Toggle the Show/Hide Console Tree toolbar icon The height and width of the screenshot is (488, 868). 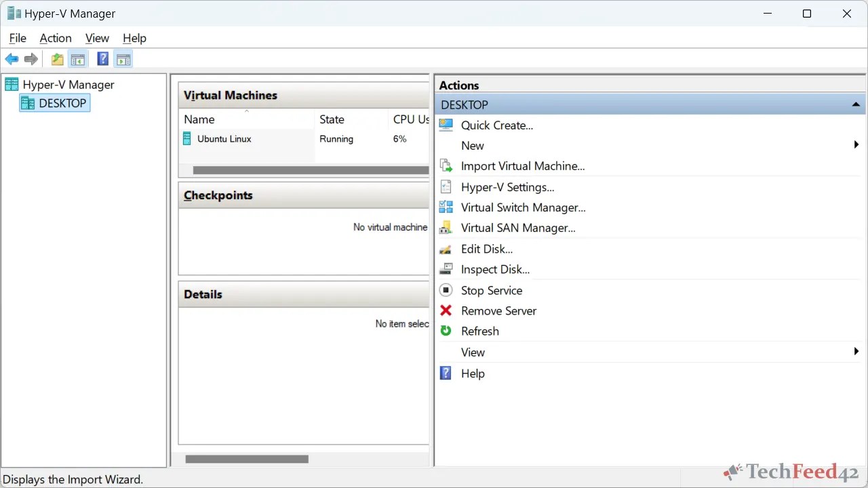tap(78, 60)
